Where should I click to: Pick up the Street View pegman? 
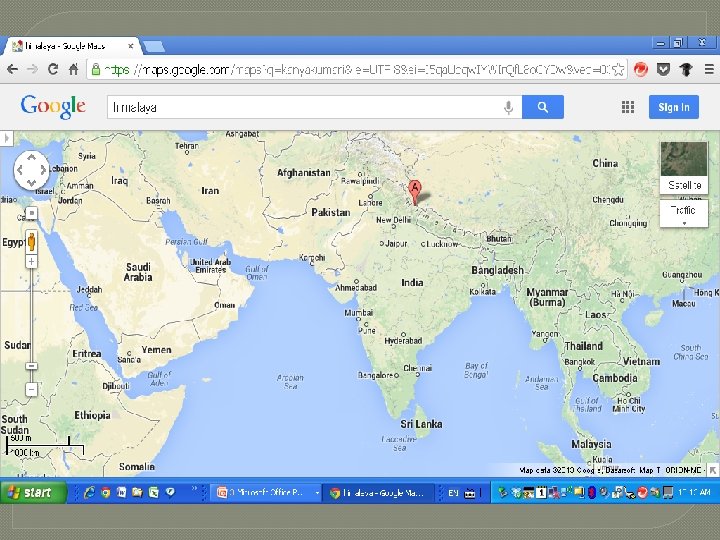tap(31, 241)
